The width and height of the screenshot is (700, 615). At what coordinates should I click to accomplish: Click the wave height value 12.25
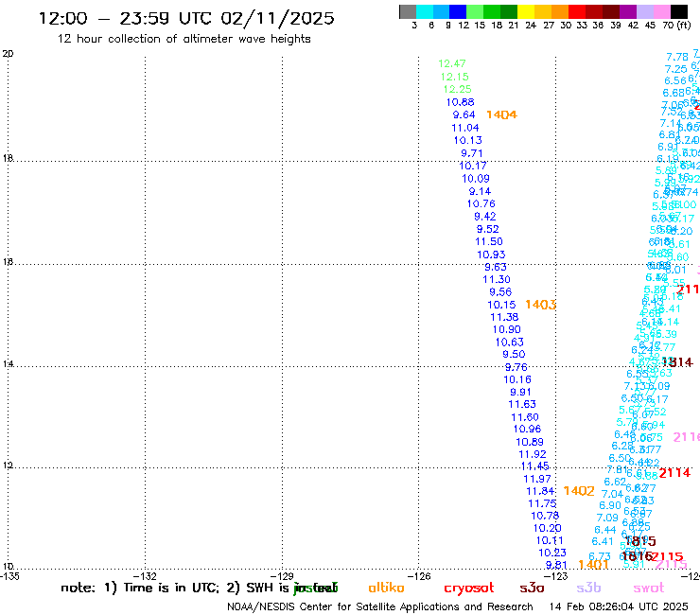tap(457, 89)
